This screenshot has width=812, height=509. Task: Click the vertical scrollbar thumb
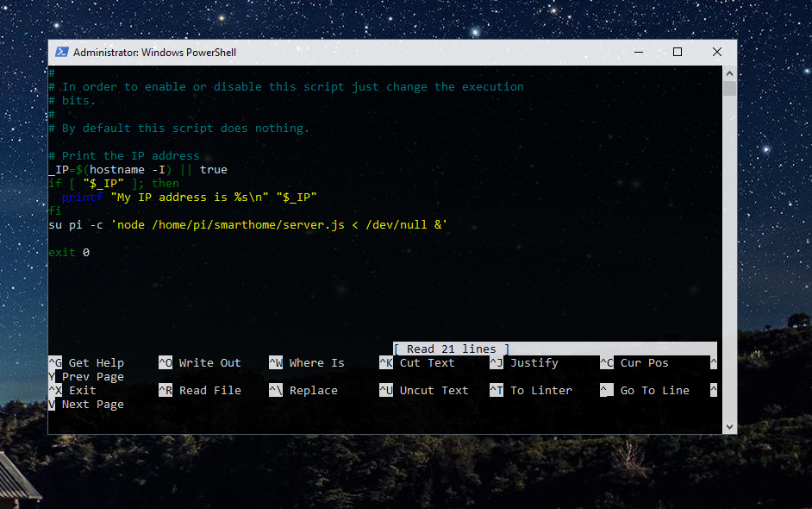[x=730, y=89]
